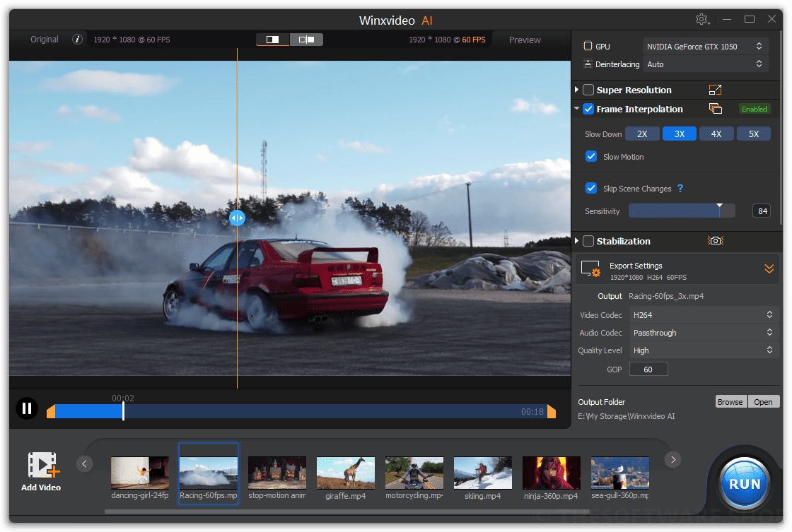Switch to split compare preview mode

[307, 40]
